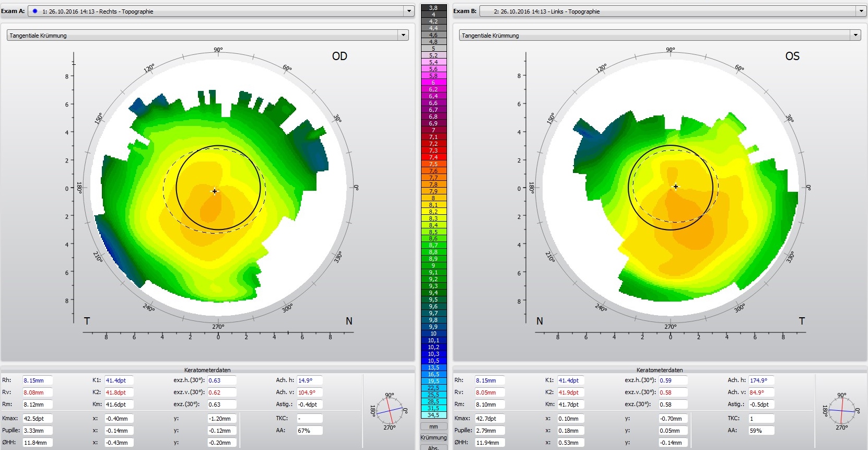Image resolution: width=868 pixels, height=450 pixels.
Task: Open the Exam A selection dropdown
Action: (x=409, y=11)
